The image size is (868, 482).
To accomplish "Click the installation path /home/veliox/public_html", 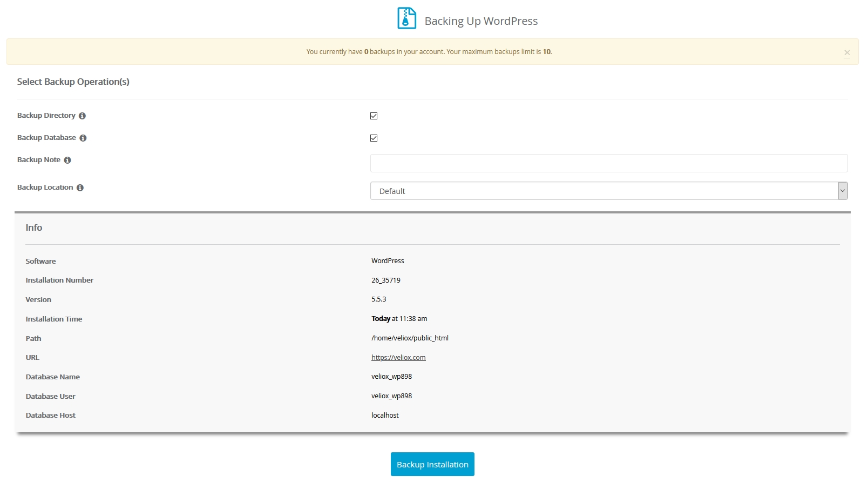I will click(x=410, y=338).
